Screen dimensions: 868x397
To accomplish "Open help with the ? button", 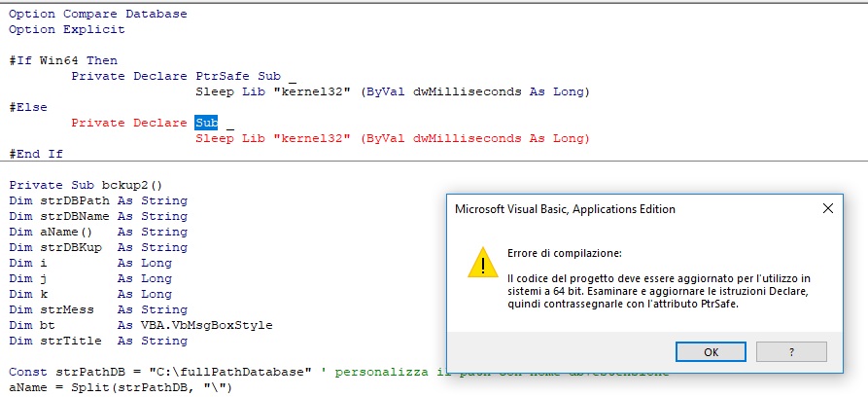I will coord(791,352).
